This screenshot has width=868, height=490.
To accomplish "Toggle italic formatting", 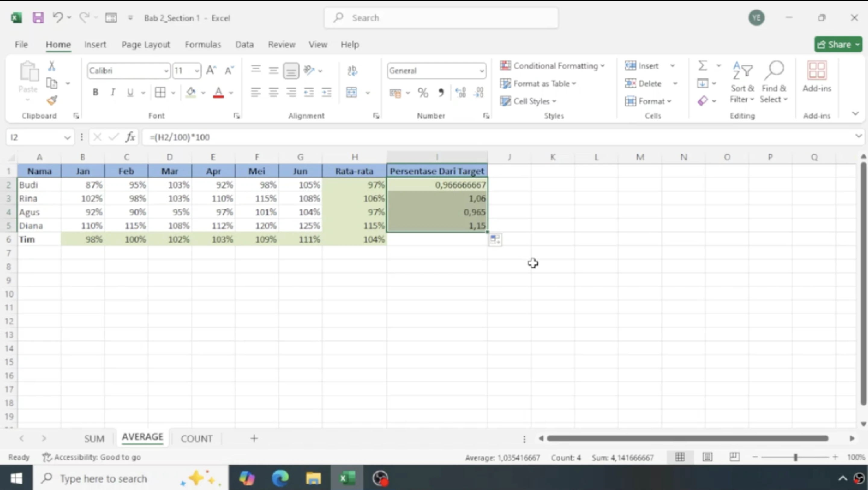I will pos(113,92).
